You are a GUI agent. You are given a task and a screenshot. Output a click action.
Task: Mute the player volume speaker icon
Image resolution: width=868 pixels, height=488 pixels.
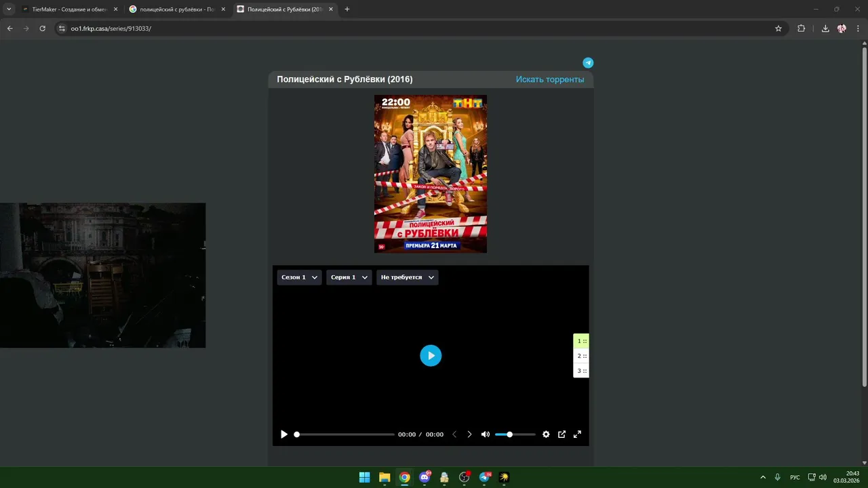[x=486, y=434]
